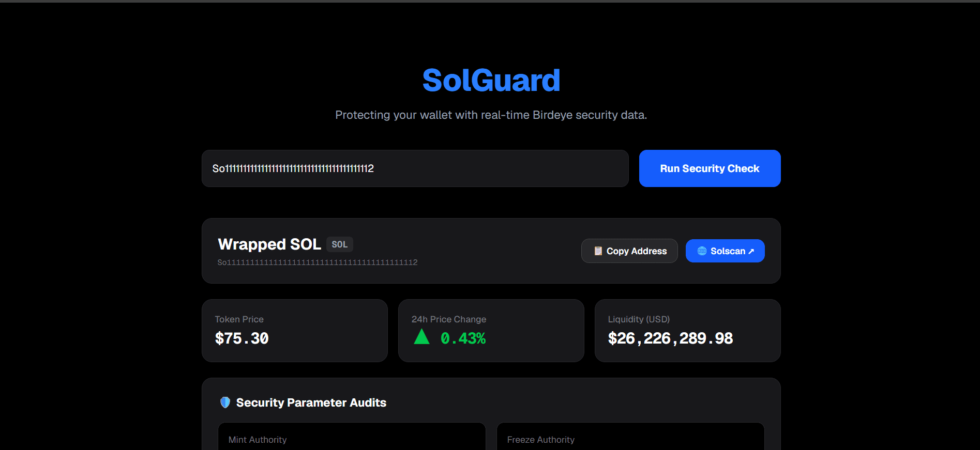Click the Birdeye security data tagline

point(491,115)
